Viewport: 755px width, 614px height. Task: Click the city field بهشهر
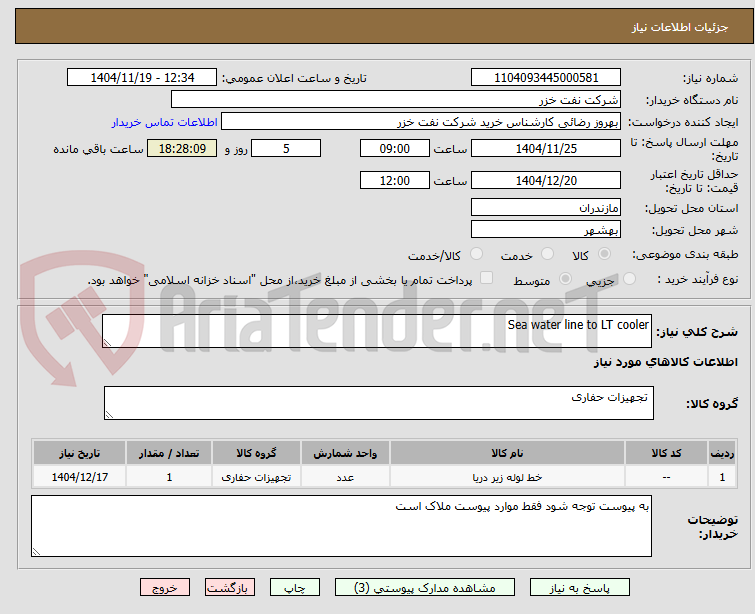pos(546,229)
